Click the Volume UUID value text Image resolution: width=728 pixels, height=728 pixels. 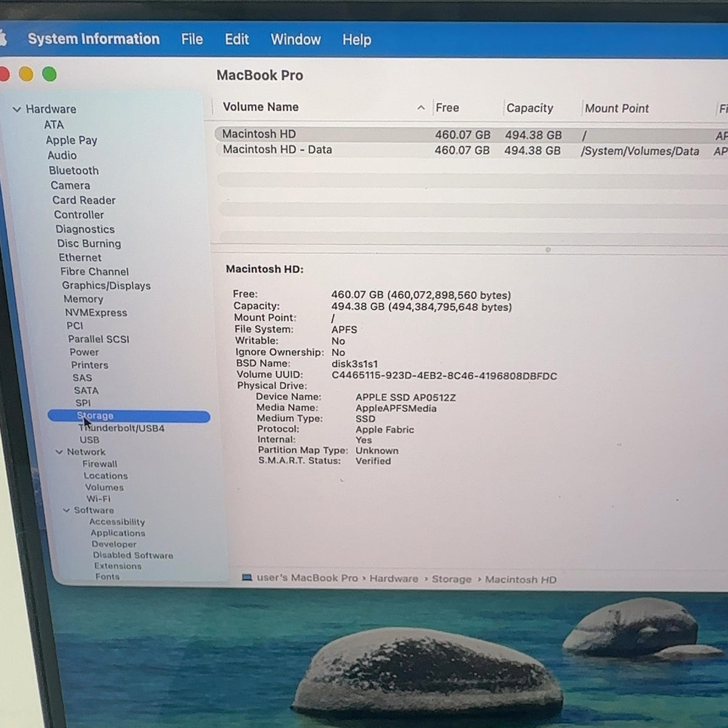(444, 376)
